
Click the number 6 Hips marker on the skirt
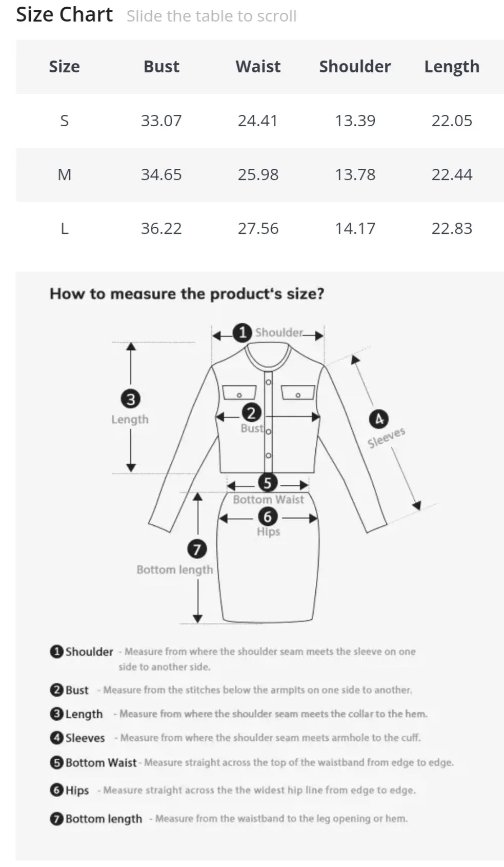click(x=267, y=517)
